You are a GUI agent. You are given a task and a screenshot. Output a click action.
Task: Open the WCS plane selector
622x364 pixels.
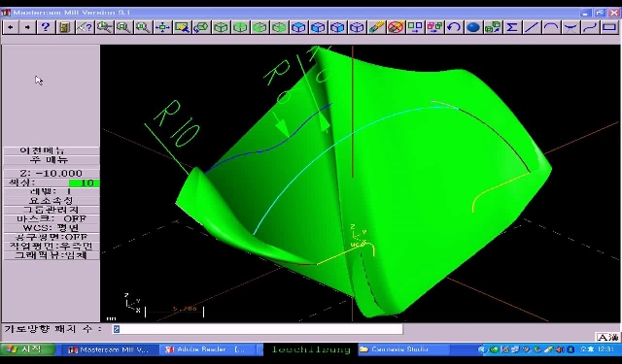(x=52, y=228)
